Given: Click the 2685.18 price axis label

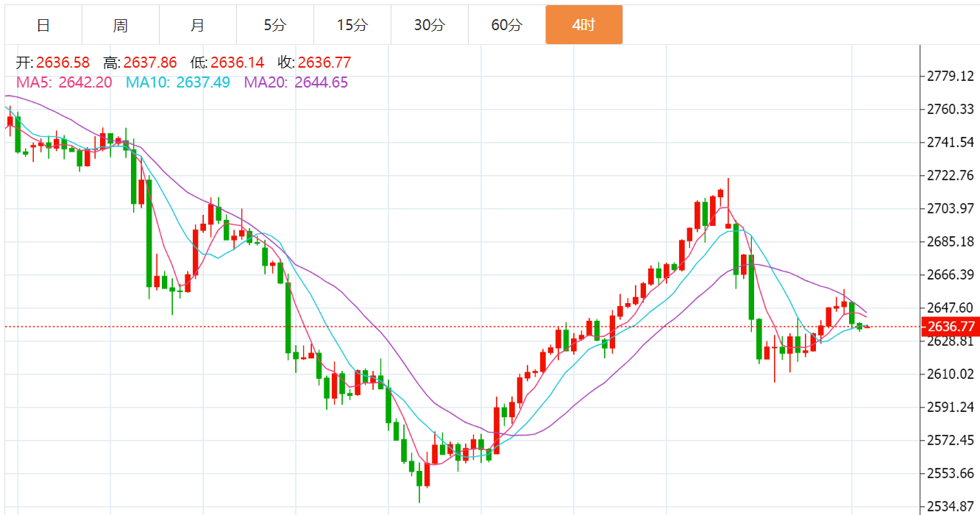Looking at the screenshot, I should (951, 242).
